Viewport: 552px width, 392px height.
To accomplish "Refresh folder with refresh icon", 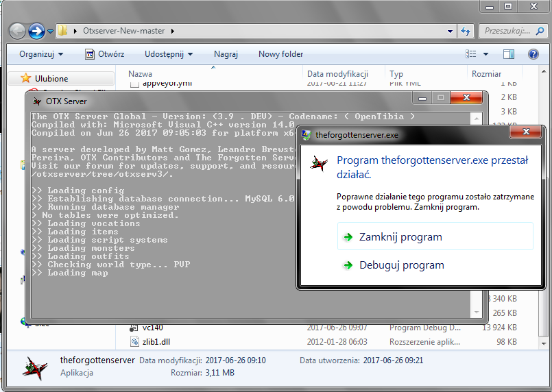I will [x=466, y=32].
